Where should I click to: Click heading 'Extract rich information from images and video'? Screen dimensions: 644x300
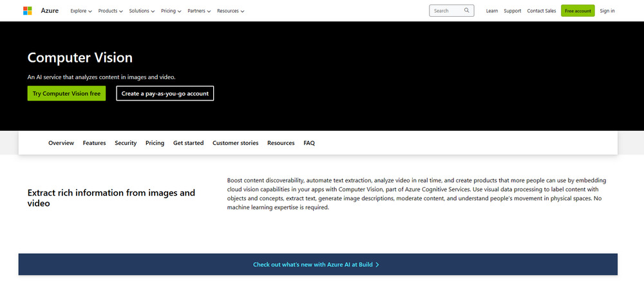pos(111,198)
